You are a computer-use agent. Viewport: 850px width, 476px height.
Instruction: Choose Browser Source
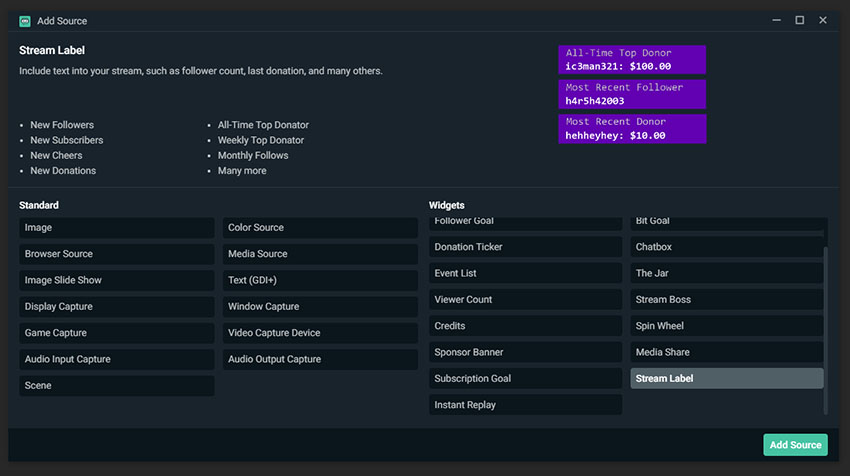(117, 254)
